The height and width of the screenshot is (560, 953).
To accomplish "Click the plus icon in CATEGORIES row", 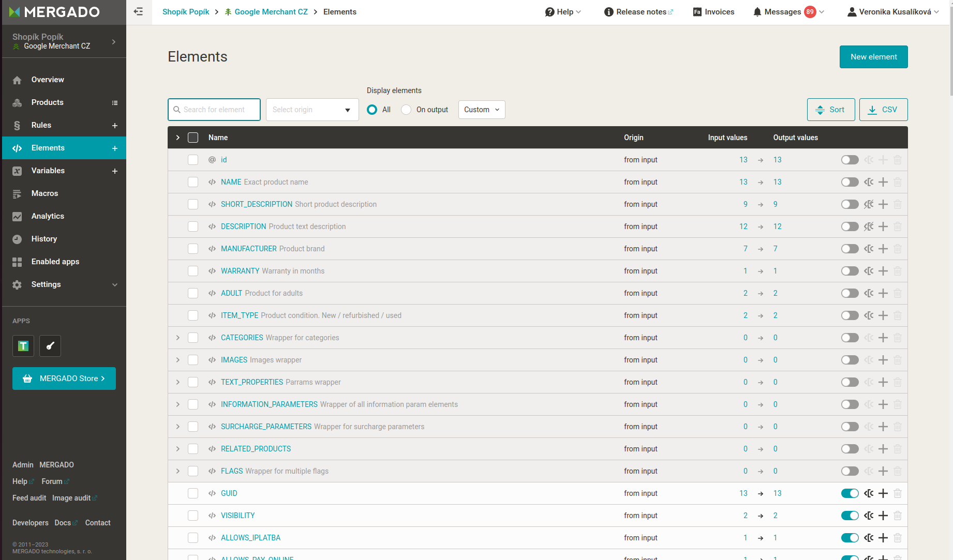I will 883,338.
